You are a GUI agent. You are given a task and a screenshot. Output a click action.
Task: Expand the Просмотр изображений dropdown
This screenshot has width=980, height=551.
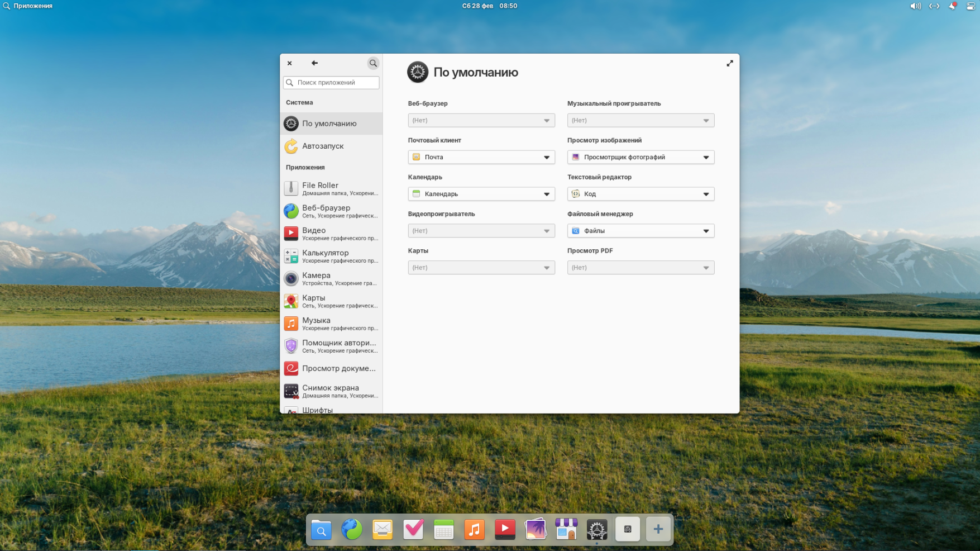point(640,157)
